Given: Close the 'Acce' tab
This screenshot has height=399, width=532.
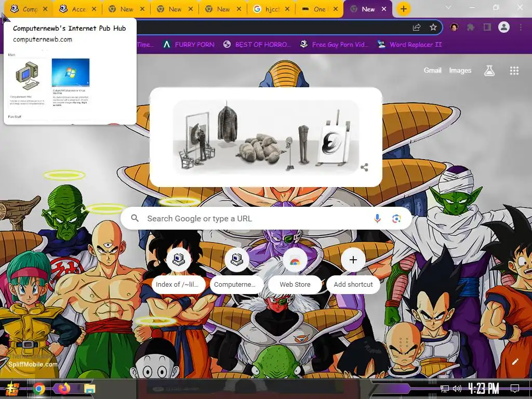Looking at the screenshot, I should pos(94,9).
